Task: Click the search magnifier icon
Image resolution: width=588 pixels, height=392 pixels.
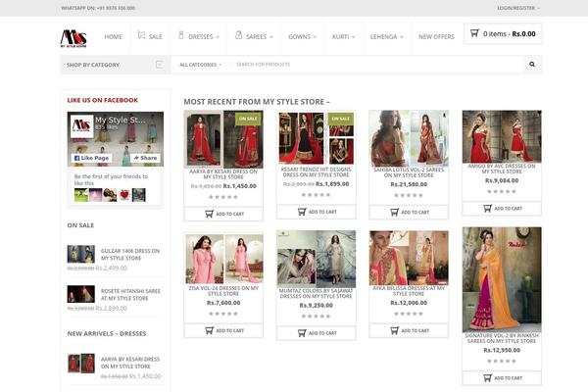Action: [x=532, y=64]
